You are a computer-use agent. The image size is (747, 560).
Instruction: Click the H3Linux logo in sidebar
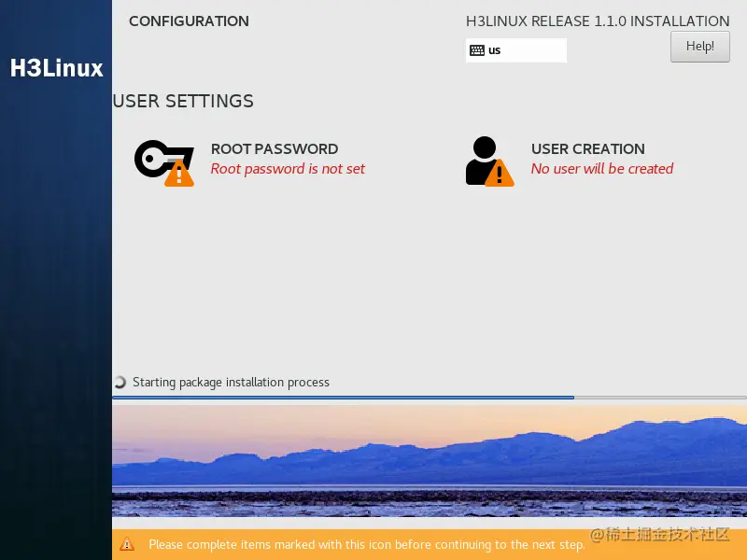56,68
